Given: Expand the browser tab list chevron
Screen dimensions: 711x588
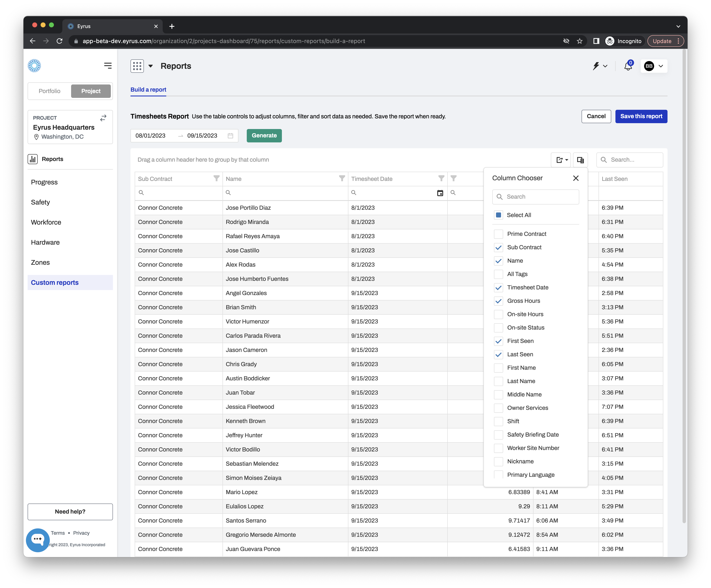Looking at the screenshot, I should [x=678, y=26].
